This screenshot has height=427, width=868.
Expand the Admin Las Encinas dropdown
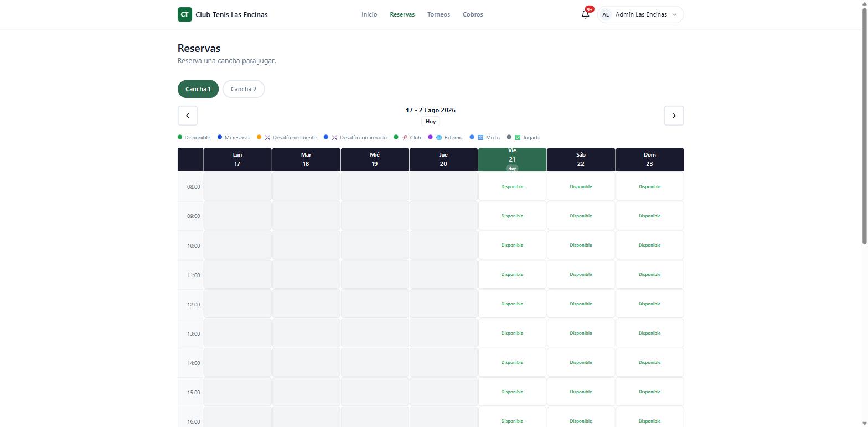pyautogui.click(x=640, y=14)
